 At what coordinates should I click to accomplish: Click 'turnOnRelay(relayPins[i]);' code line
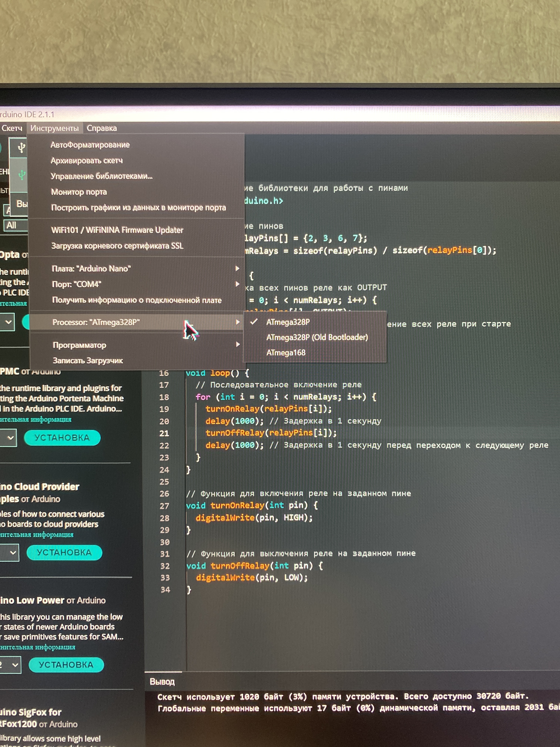point(269,409)
